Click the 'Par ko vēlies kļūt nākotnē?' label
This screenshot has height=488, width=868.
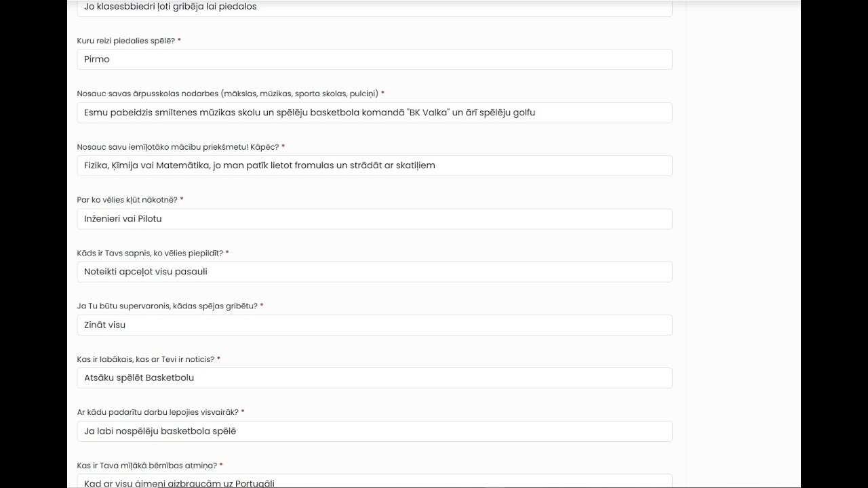click(x=127, y=200)
